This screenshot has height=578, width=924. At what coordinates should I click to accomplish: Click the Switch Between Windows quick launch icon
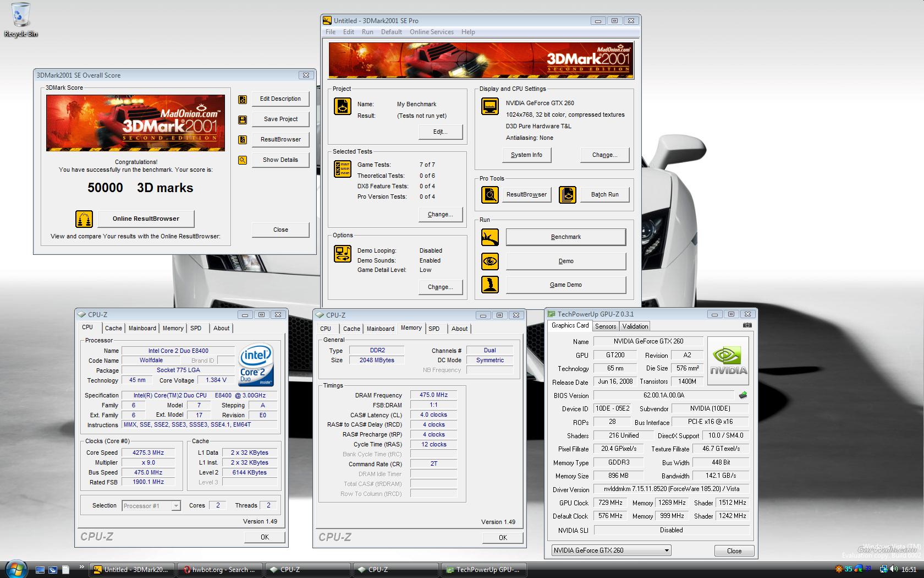(53, 570)
